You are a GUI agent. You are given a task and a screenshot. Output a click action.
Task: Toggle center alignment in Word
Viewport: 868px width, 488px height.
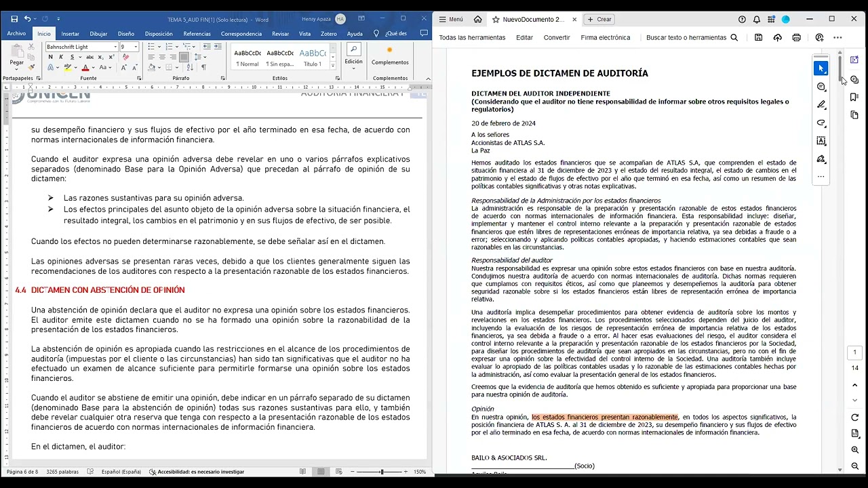[162, 58]
